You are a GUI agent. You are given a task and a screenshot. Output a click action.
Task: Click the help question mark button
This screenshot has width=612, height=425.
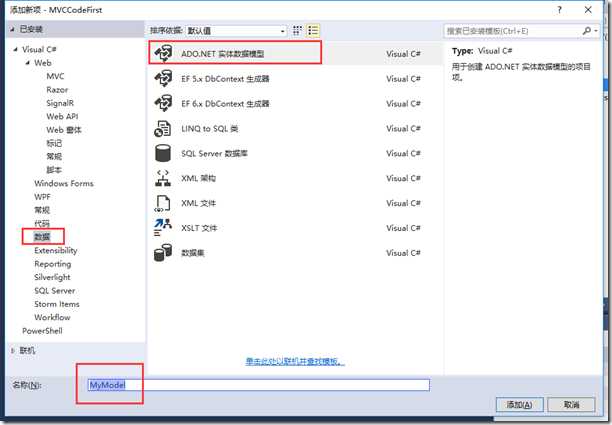(x=560, y=10)
